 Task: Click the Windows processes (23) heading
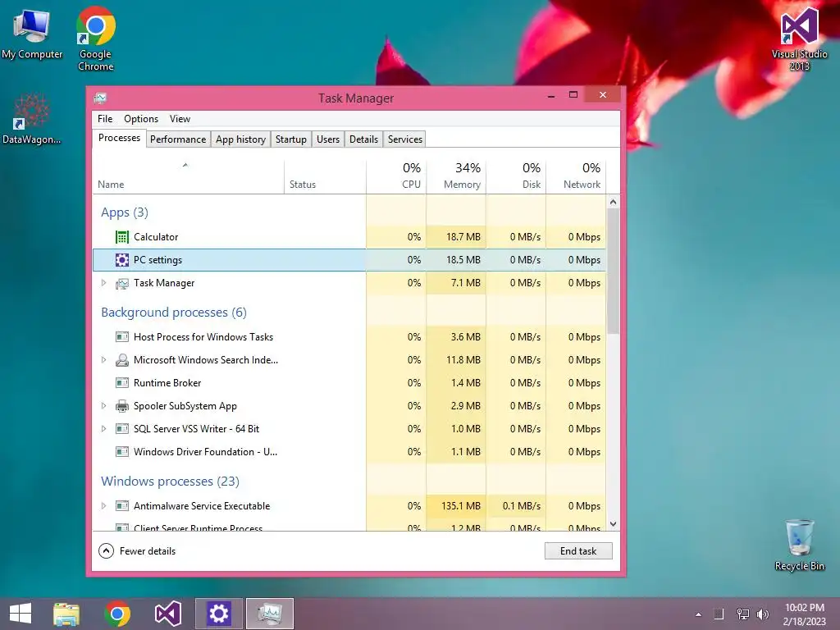click(x=170, y=481)
